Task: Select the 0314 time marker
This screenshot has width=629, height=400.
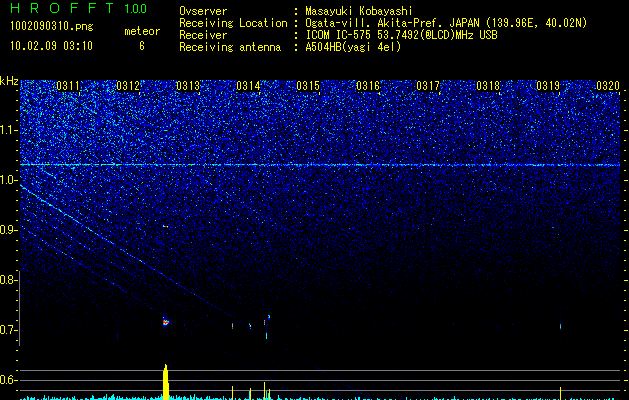Action: coord(248,86)
